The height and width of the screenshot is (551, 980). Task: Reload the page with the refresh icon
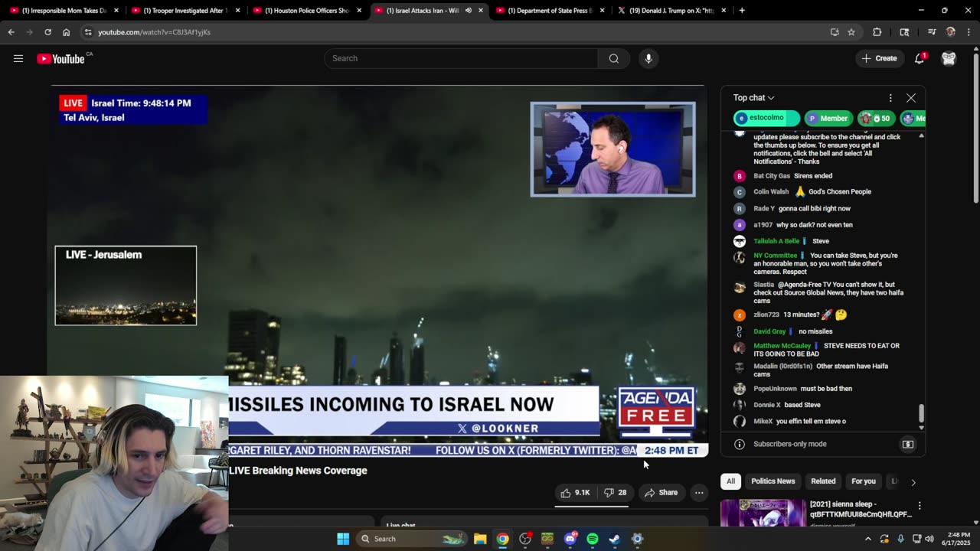47,32
